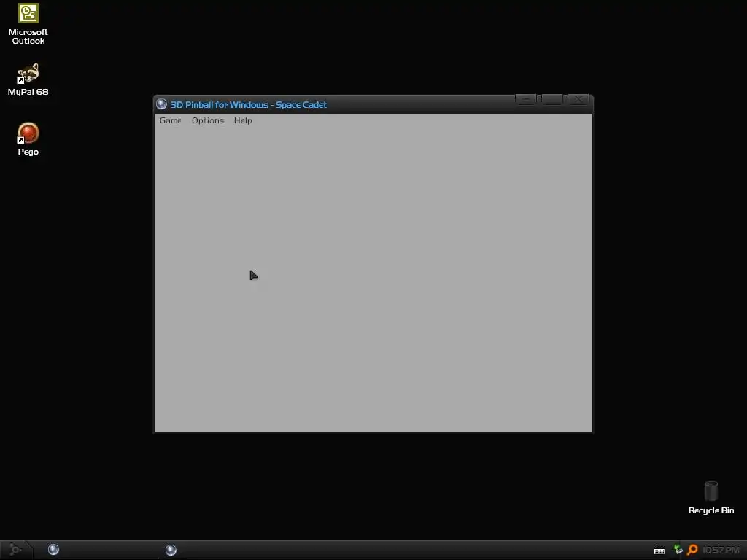Image resolution: width=747 pixels, height=560 pixels.
Task: Click the green network tray icon
Action: coord(678,550)
